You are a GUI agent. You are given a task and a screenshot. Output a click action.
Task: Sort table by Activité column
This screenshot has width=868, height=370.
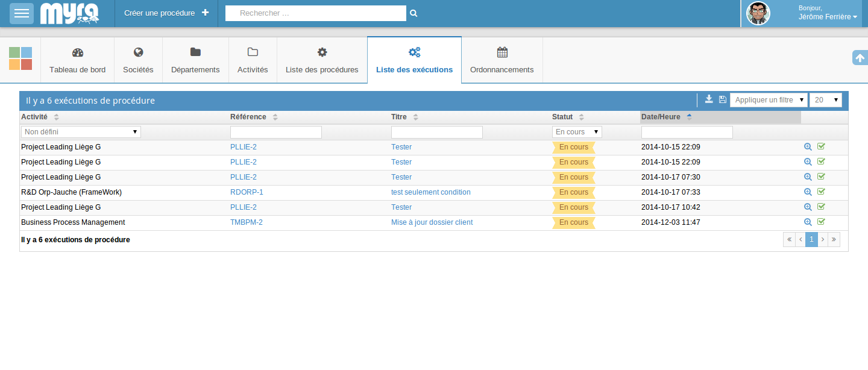click(40, 117)
